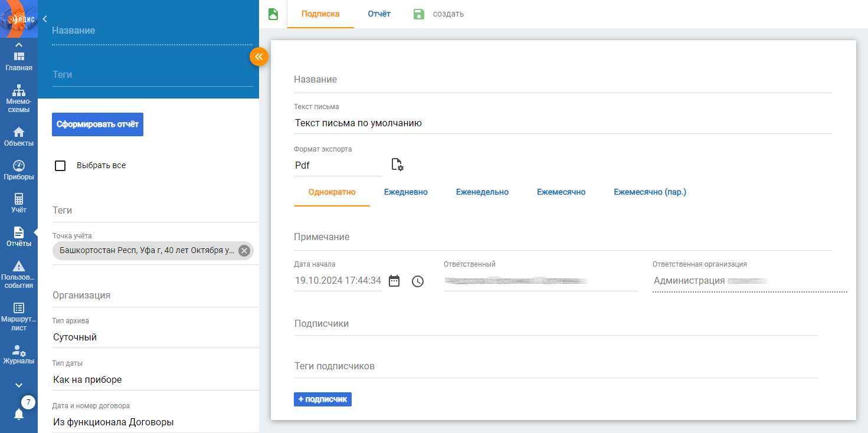Open Пользовательские события in sidebar
The image size is (868, 433).
point(19,274)
